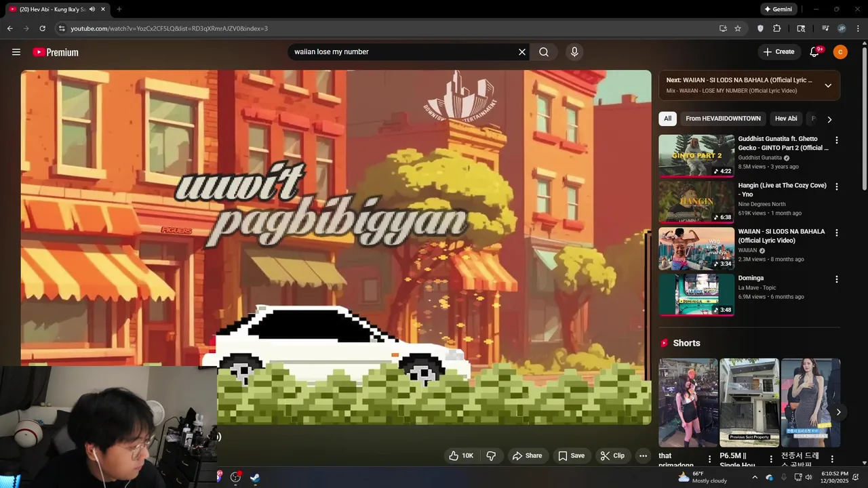Open the weather widget on taskbar
This screenshot has width=868, height=488.
702,477
